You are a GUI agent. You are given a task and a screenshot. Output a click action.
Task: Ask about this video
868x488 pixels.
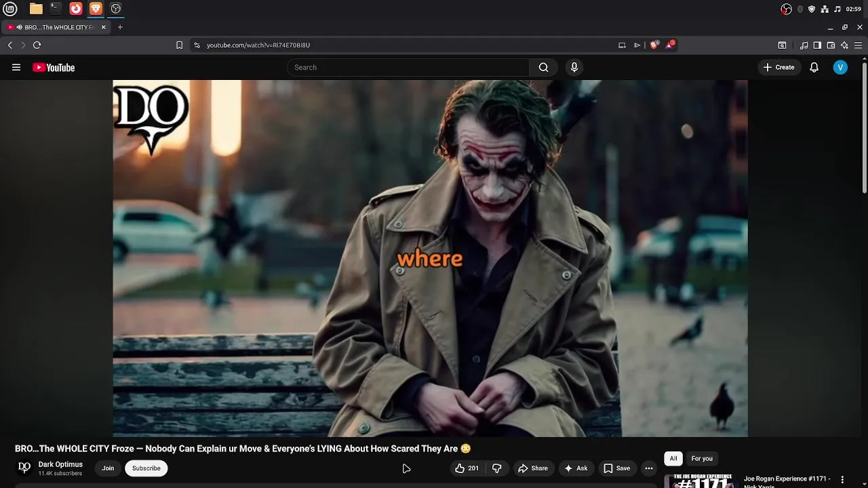[576, 468]
